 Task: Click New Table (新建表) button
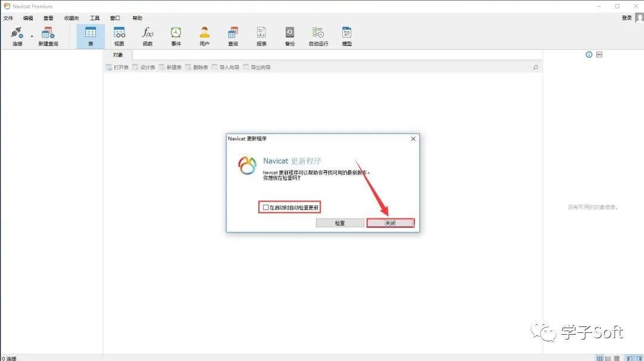[x=170, y=67]
